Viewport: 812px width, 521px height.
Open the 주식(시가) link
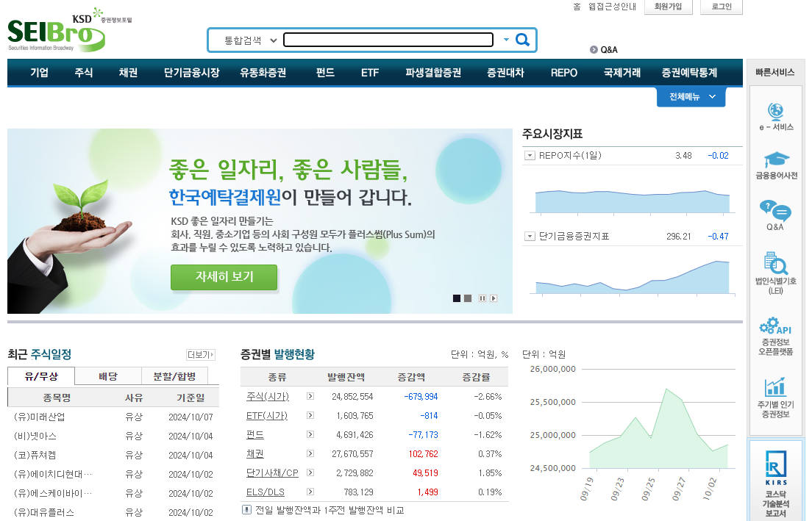[268, 396]
